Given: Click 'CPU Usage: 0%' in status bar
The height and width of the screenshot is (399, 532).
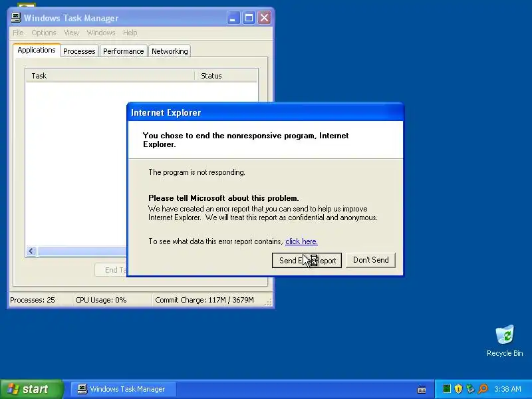Looking at the screenshot, I should pos(101,300).
